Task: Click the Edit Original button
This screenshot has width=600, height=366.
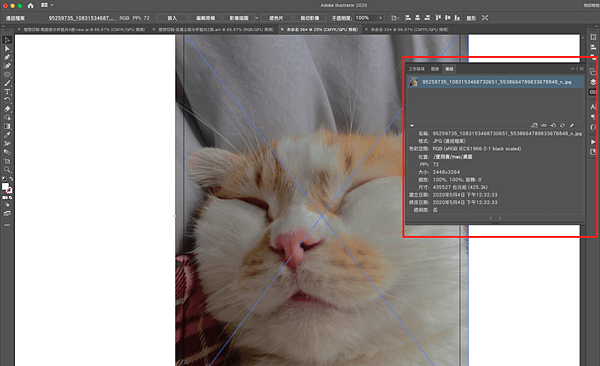Action: (x=205, y=18)
